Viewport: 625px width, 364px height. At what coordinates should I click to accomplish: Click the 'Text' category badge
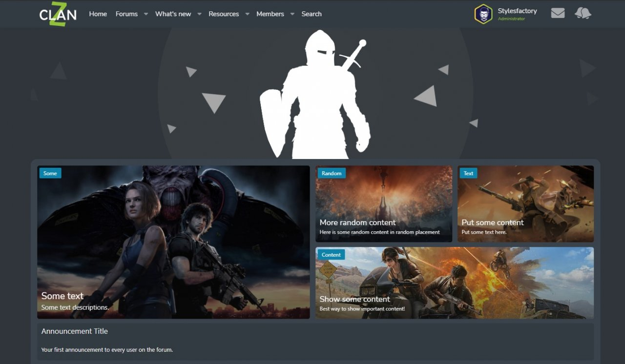point(468,173)
